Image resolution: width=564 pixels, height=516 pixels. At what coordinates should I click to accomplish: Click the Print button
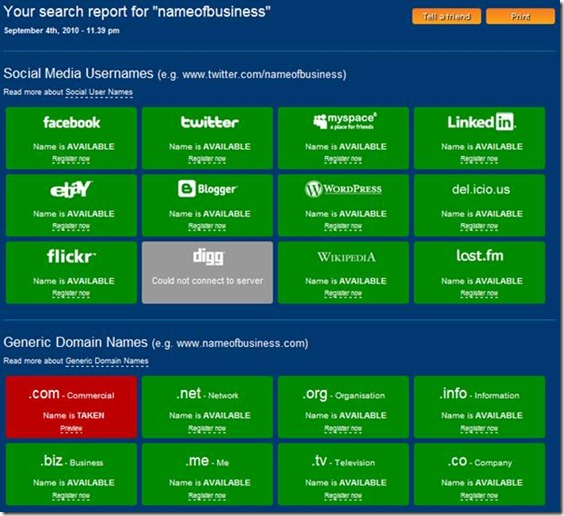click(x=520, y=17)
